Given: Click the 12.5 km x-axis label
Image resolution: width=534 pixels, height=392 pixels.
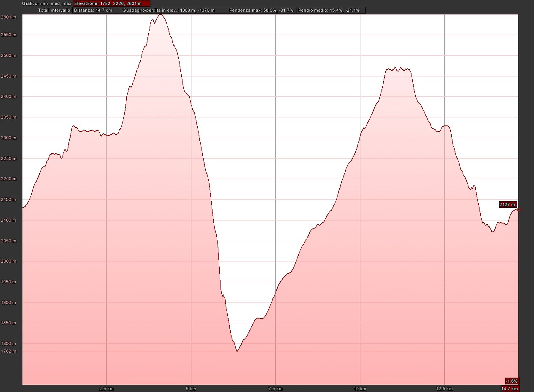Looking at the screenshot, I should pyautogui.click(x=444, y=389).
